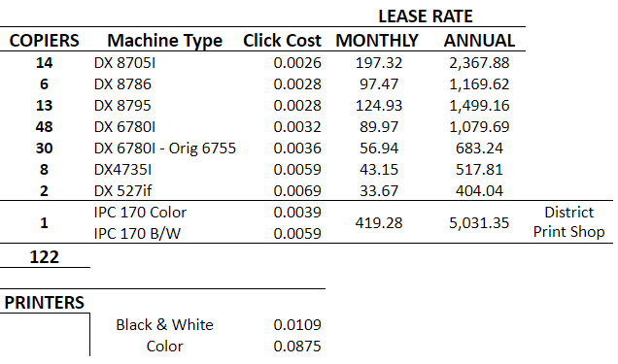Click the District Print Shop note

pyautogui.click(x=569, y=222)
